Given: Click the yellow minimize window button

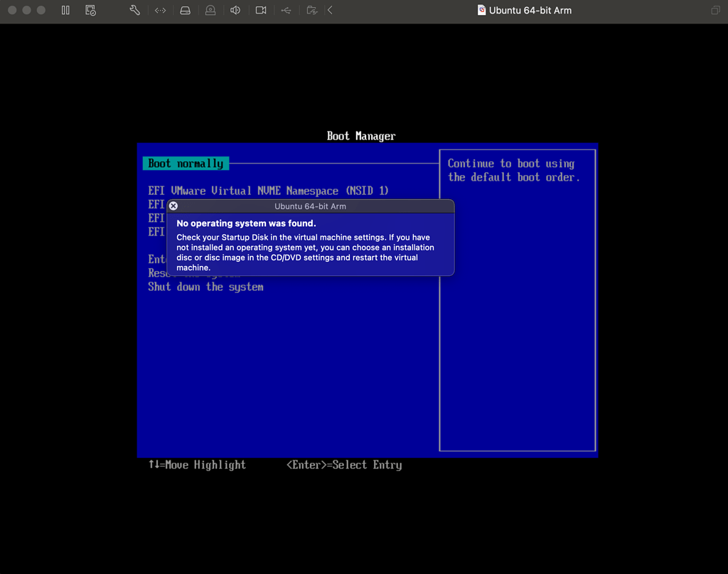Looking at the screenshot, I should pyautogui.click(x=27, y=11).
